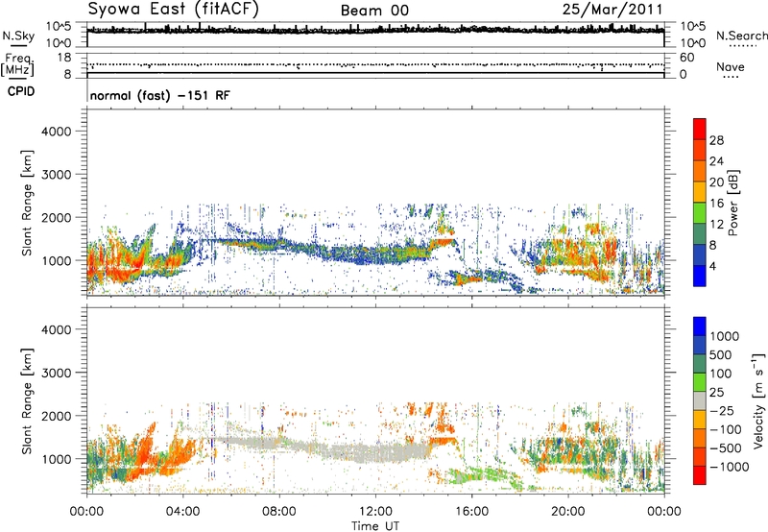Image resolution: width=768 pixels, height=532 pixels.
Task: Click the '20:00' time axis tick label
Action: click(567, 512)
